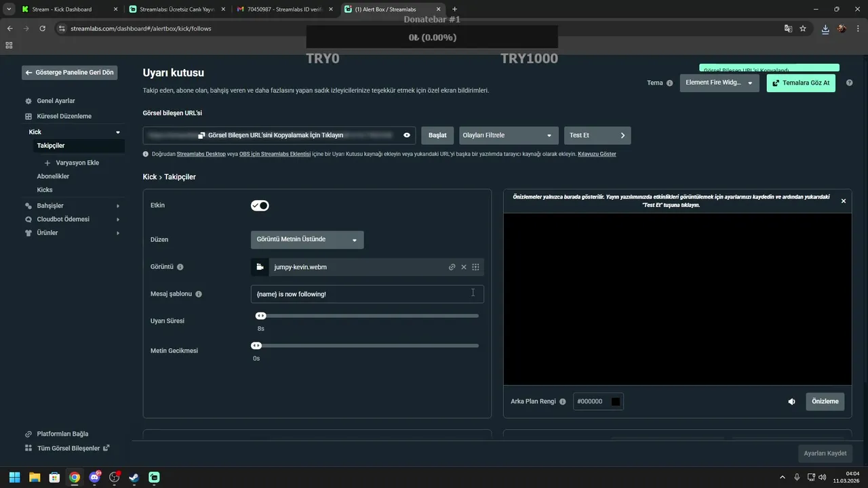868x488 pixels.
Task: Open the Kılavuzu Göster link
Action: click(597, 155)
